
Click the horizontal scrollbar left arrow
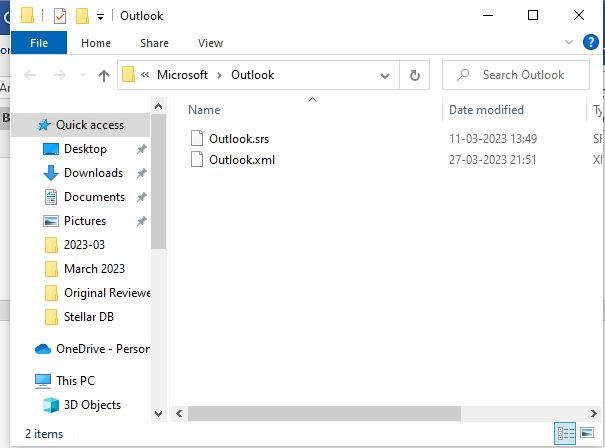click(179, 414)
